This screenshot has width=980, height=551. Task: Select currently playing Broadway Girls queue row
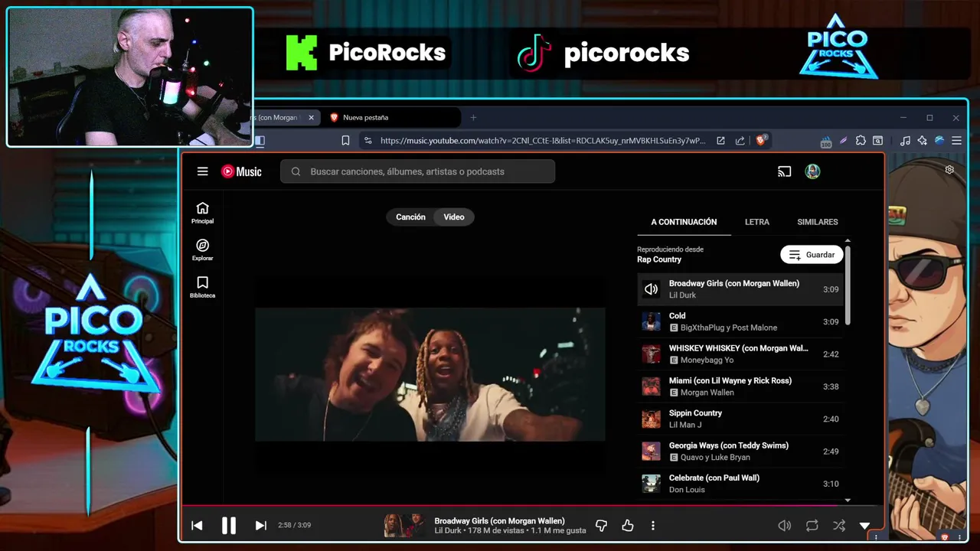point(740,289)
